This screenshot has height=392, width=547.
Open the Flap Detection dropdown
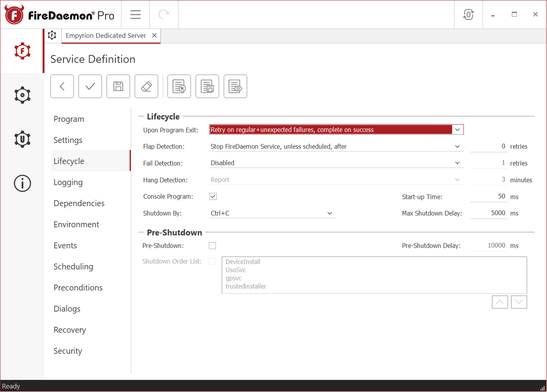click(x=337, y=146)
